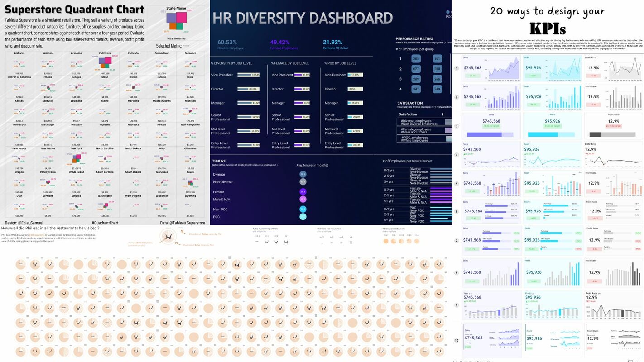Click the mustache illustration in Phil's legend
Viewport: 644px width, 362px height.
click(x=168, y=237)
